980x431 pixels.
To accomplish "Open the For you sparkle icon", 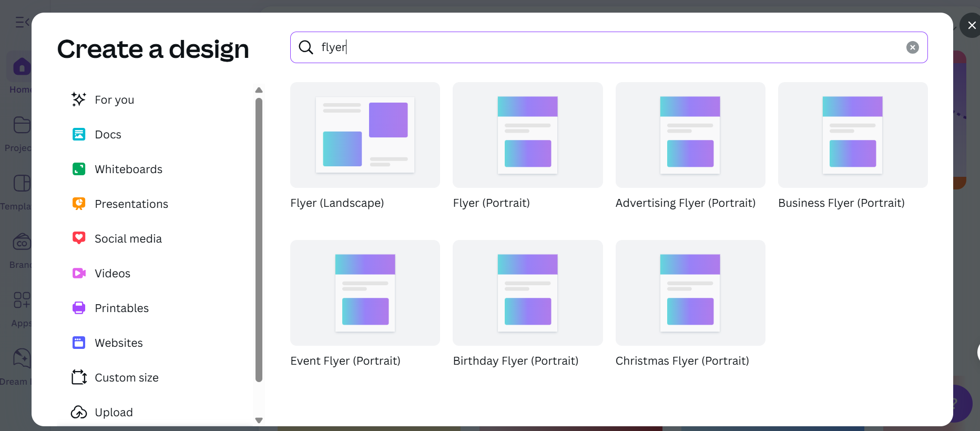I will coord(79,99).
